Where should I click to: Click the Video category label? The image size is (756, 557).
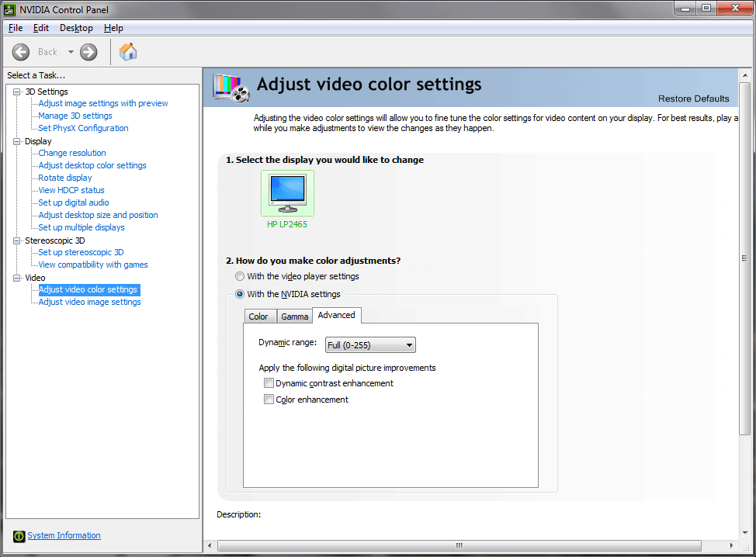[35, 278]
